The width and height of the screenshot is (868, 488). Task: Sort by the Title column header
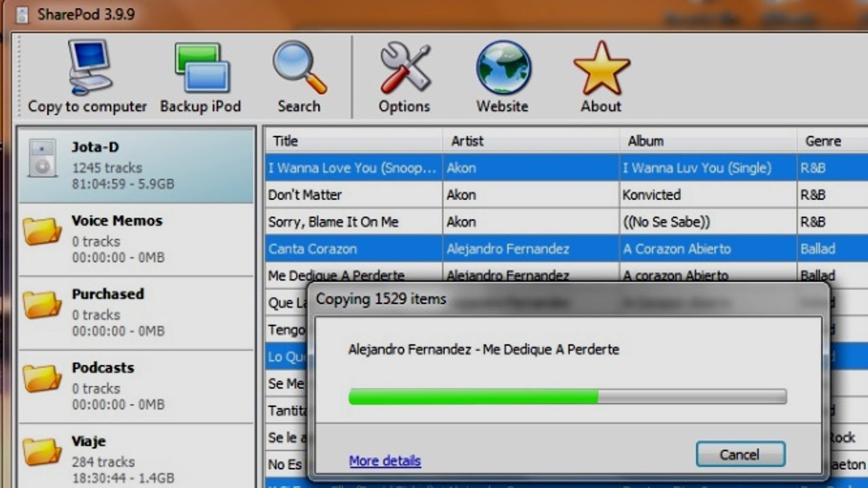coord(353,141)
